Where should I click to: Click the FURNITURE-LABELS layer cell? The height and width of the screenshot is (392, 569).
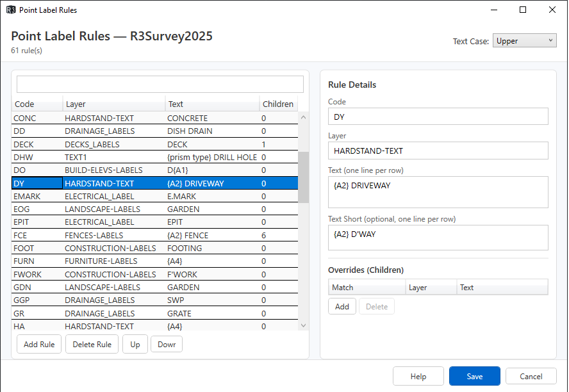tap(114, 261)
